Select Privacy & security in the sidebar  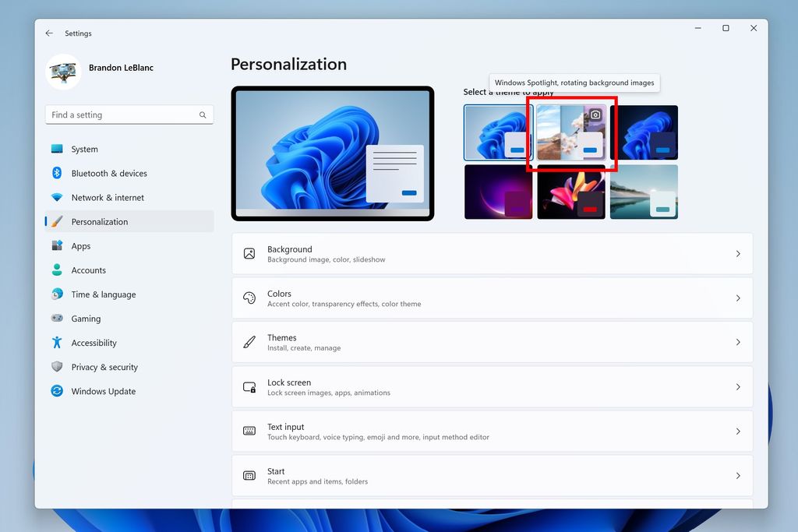point(105,366)
